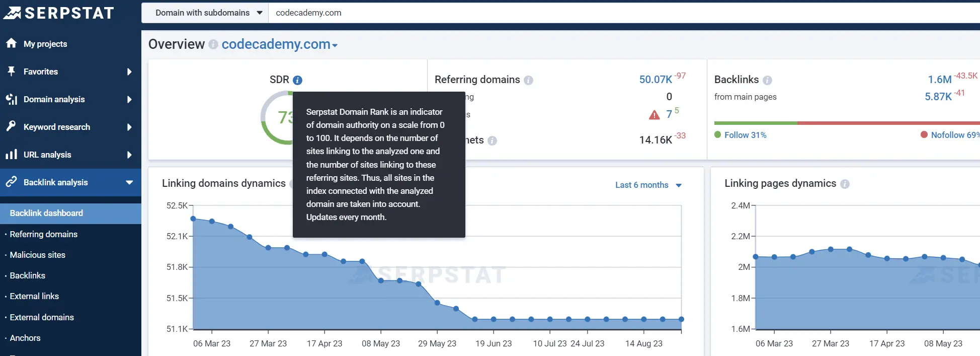Click the SDR label text
Viewport: 980px width, 356px height.
[279, 80]
